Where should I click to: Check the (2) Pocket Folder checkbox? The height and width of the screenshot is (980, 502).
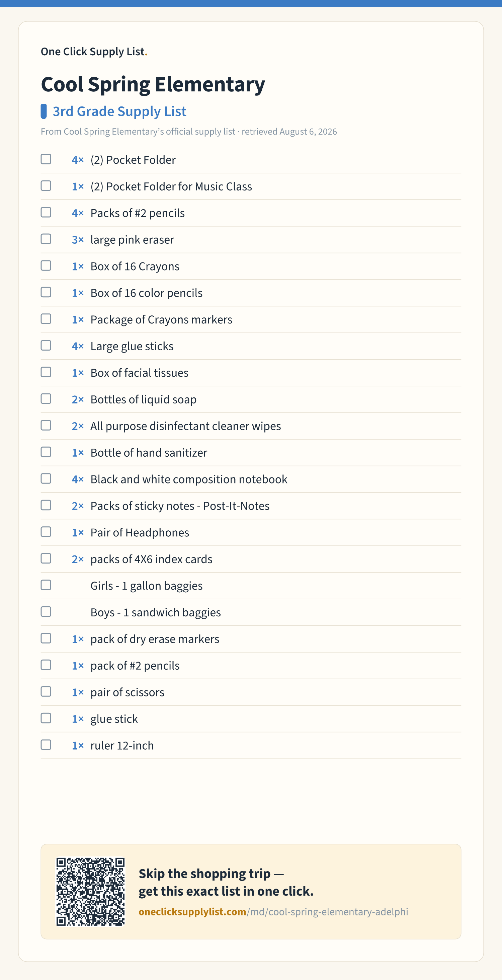(46, 159)
